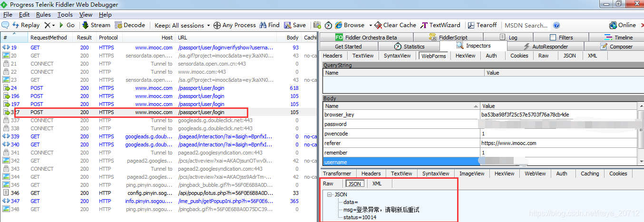Select response XML tab beside JSON
Image resolution: width=644 pixels, height=222 pixels.
click(x=377, y=183)
